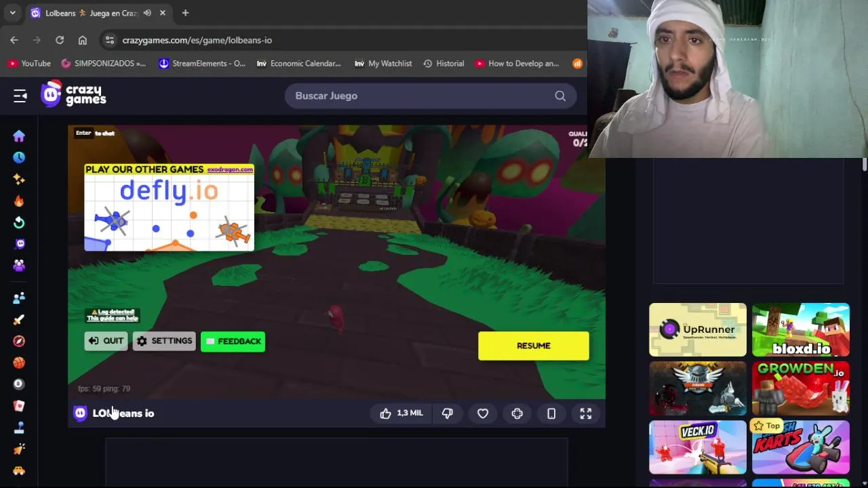Open the CrazyGames sidebar hamburger menu
Viewport: 868px width, 488px height.
click(20, 96)
